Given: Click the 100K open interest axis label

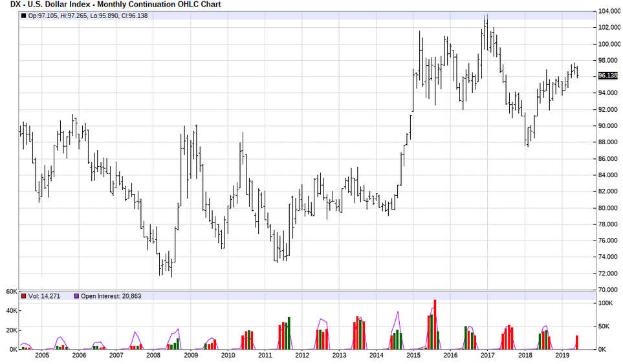Looking at the screenshot, I should (x=606, y=303).
